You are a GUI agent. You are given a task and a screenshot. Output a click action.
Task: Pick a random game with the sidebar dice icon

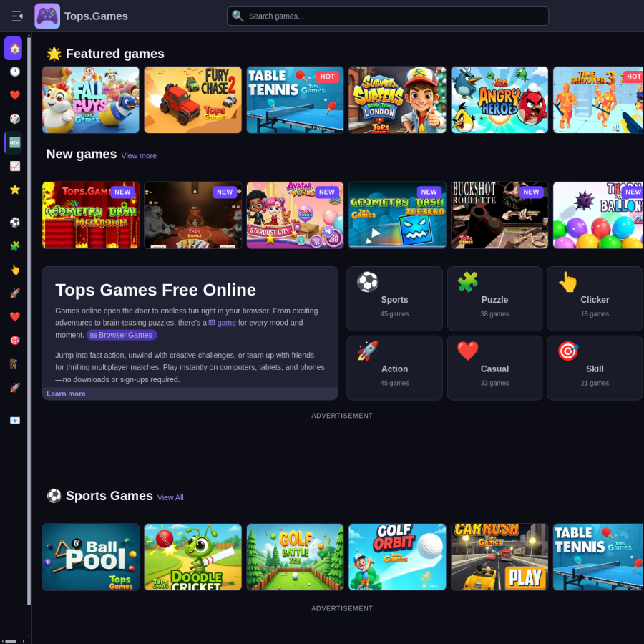15,119
